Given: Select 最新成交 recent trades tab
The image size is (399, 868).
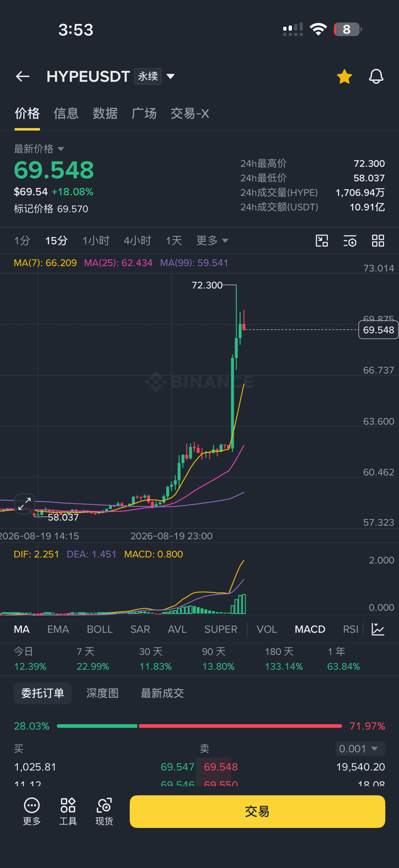Looking at the screenshot, I should point(162,693).
